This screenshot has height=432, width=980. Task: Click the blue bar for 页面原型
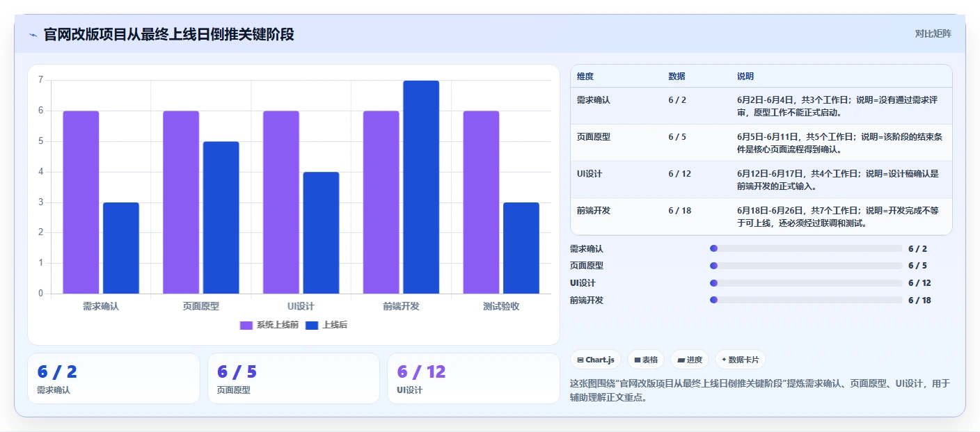pos(221,218)
